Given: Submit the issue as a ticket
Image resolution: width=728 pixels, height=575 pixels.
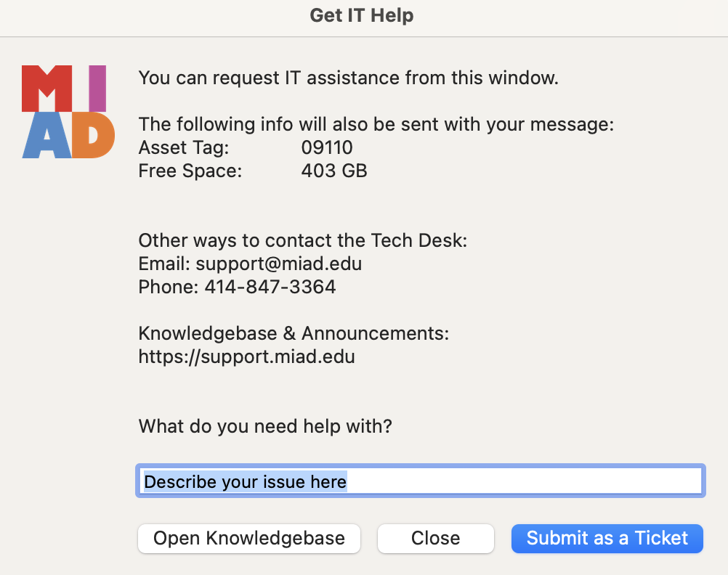Looking at the screenshot, I should coord(607,539).
